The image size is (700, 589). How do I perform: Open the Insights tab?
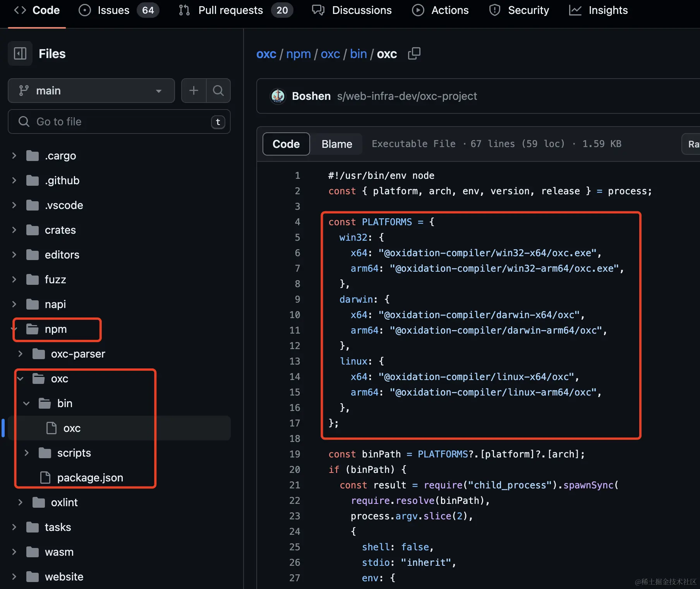(598, 10)
